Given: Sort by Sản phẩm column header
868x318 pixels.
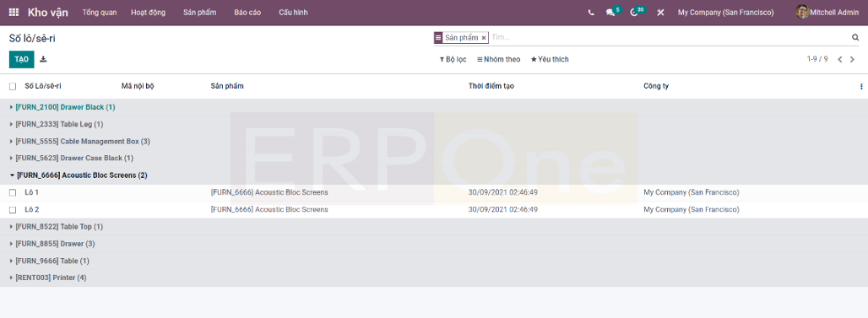Looking at the screenshot, I should click(227, 86).
